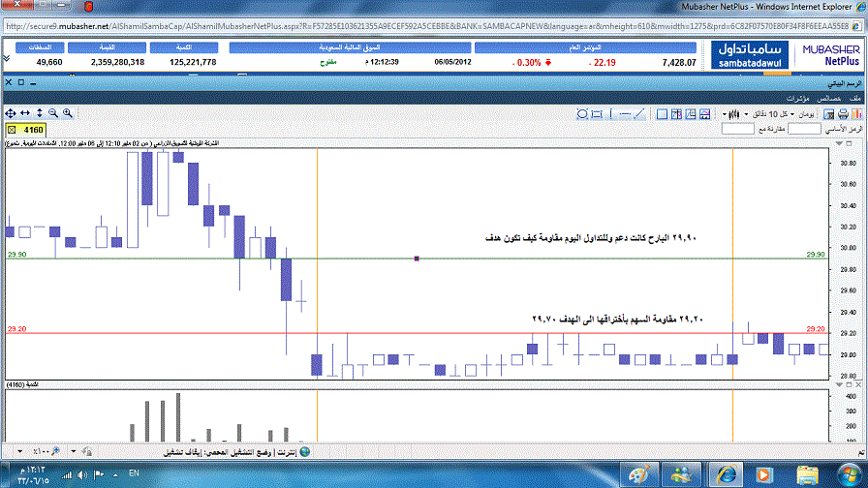
Task: Click the sambatadawul logo
Action: pos(750,55)
